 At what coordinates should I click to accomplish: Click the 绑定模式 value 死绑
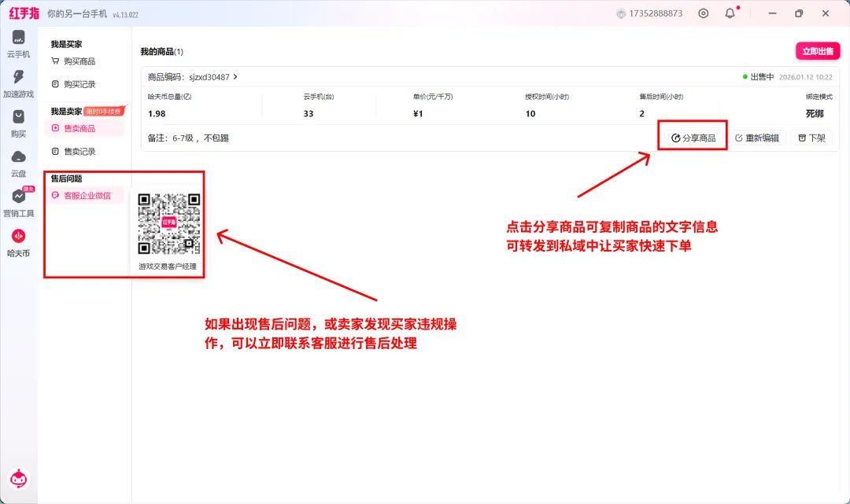coord(815,114)
